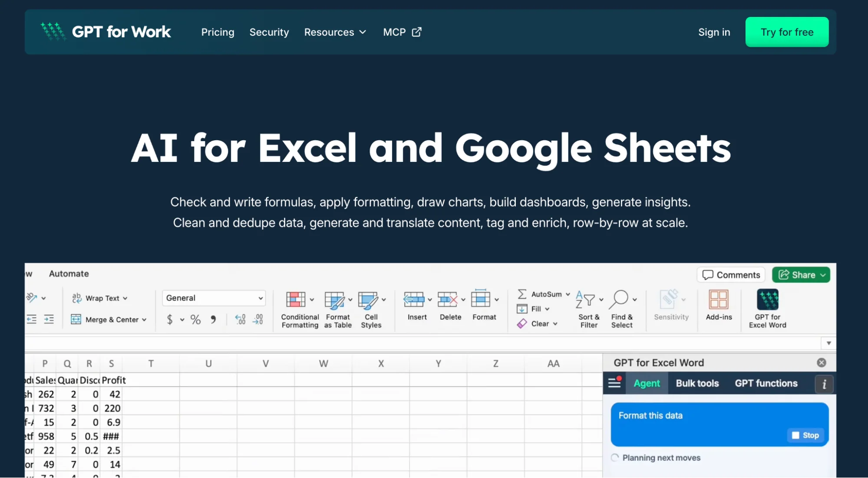The height and width of the screenshot is (478, 868).
Task: Click the Delete cells icon
Action: [x=447, y=300]
